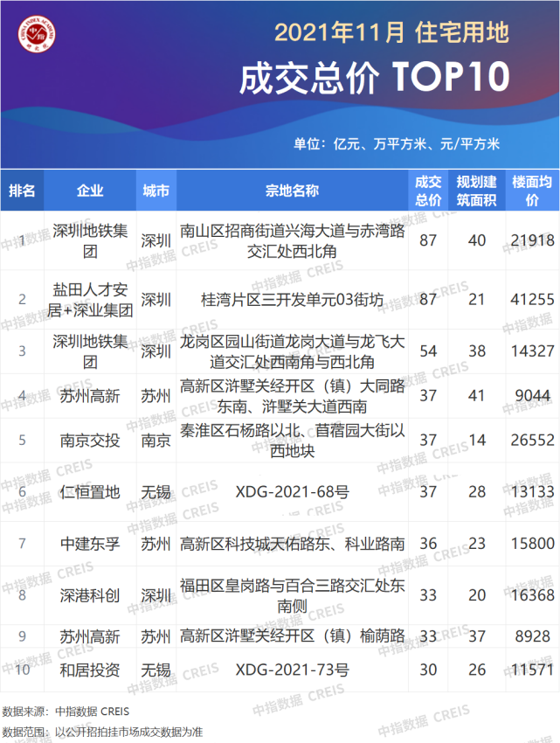Click the 无锡 city cell in rank 10 row
The width and height of the screenshot is (560, 743).
[x=156, y=670]
